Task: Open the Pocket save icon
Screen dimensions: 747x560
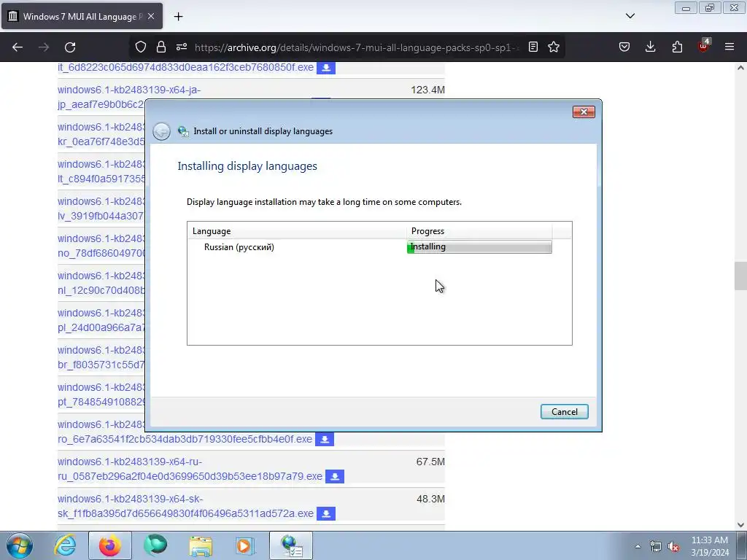Action: pos(624,47)
